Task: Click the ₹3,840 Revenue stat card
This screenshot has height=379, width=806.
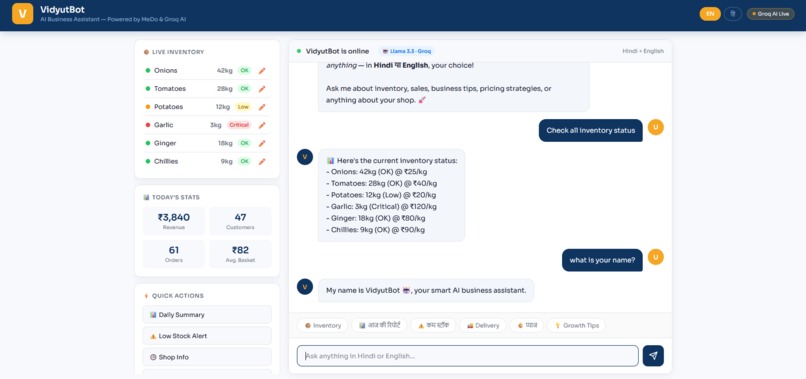Action: (174, 221)
